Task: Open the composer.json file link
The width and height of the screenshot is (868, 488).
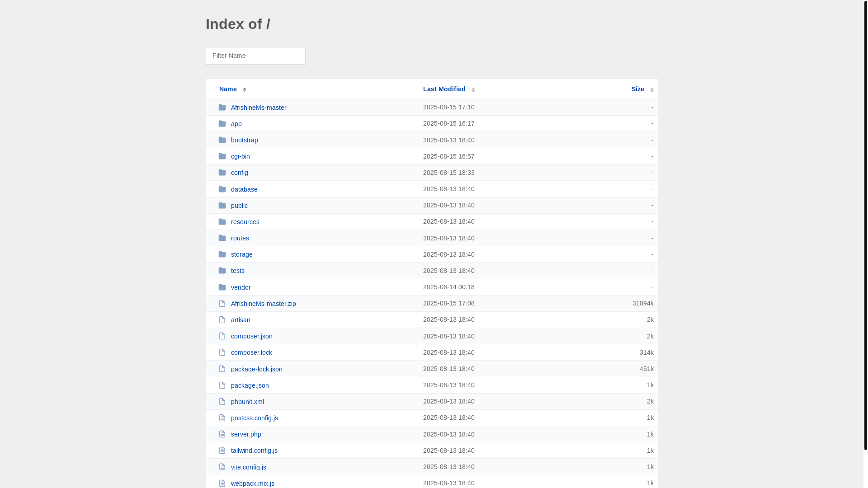Action: click(x=252, y=336)
